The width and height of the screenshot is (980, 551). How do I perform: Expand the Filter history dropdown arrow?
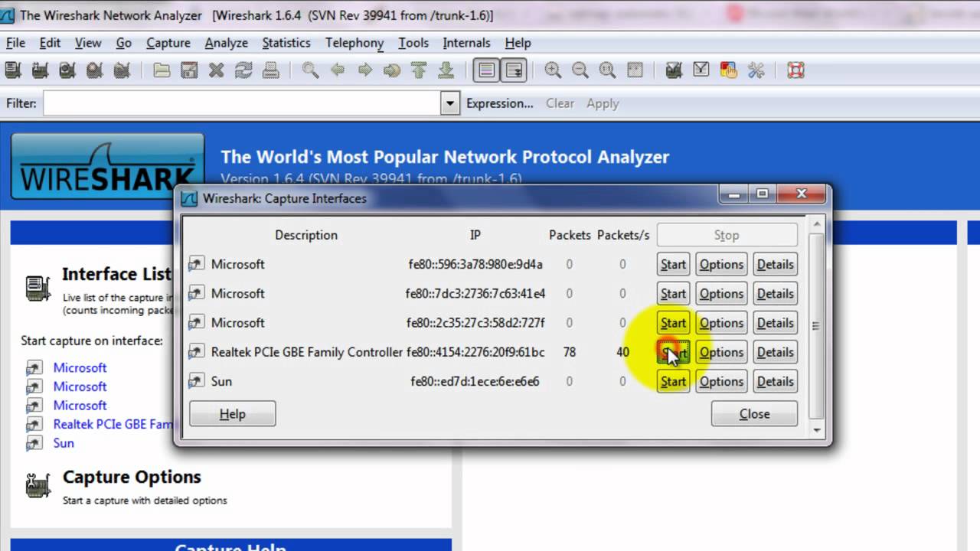pyautogui.click(x=450, y=103)
